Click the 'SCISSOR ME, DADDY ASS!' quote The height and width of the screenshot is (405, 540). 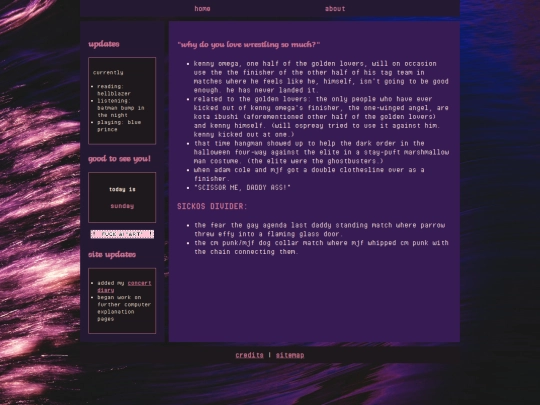click(242, 187)
